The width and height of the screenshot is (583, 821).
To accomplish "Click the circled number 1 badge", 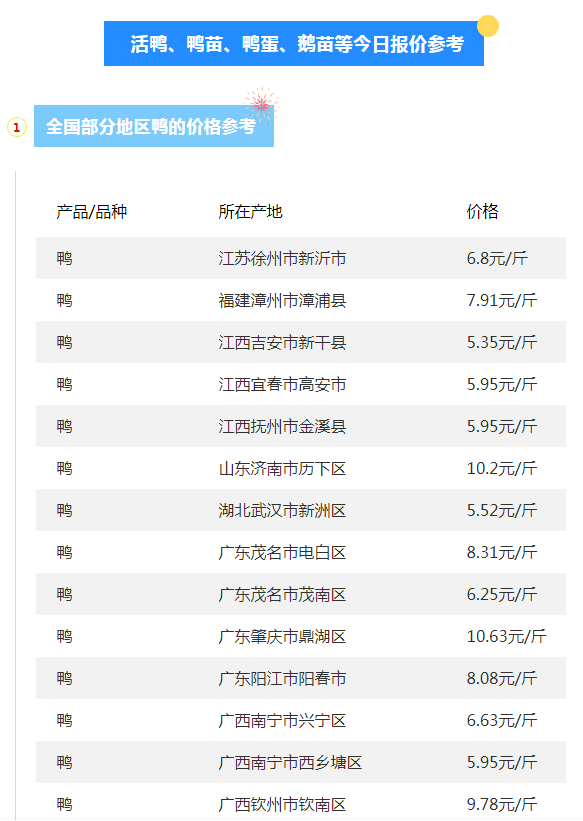I will click(x=17, y=127).
